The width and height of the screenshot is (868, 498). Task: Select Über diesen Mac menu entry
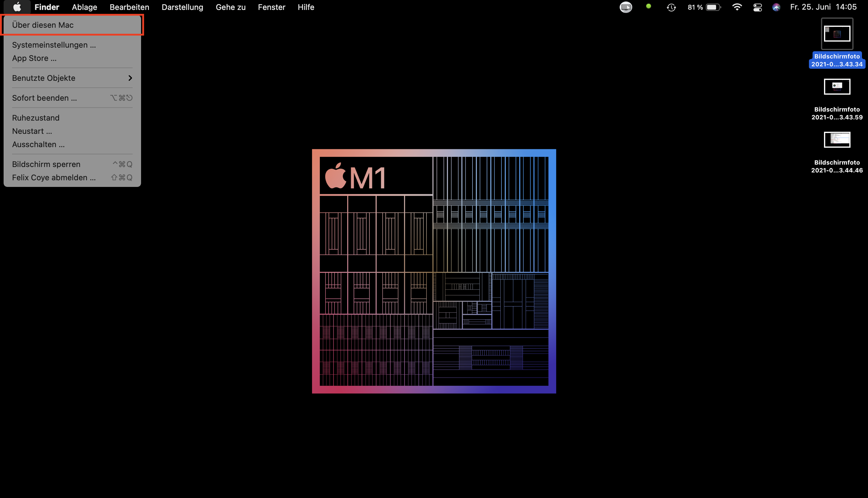click(43, 25)
